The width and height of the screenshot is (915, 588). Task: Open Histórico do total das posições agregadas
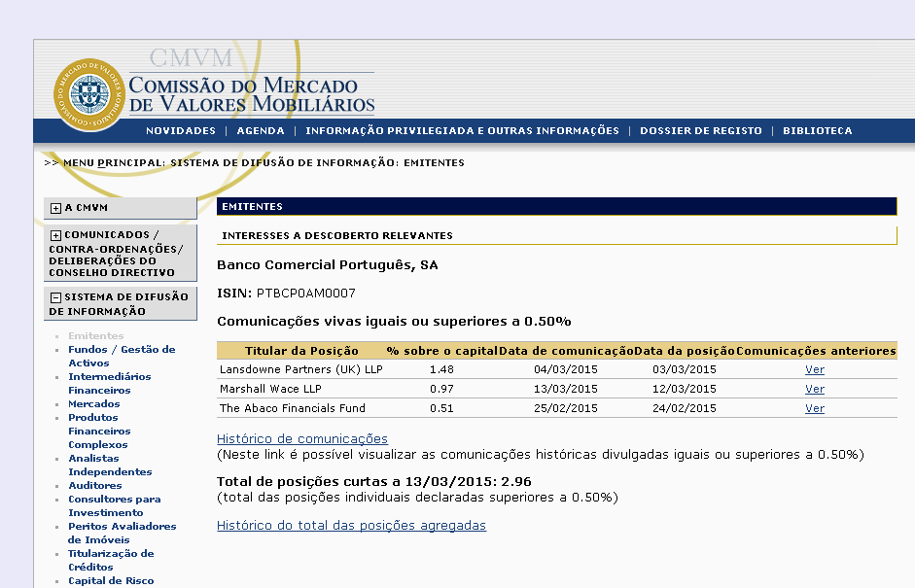pyautogui.click(x=351, y=525)
